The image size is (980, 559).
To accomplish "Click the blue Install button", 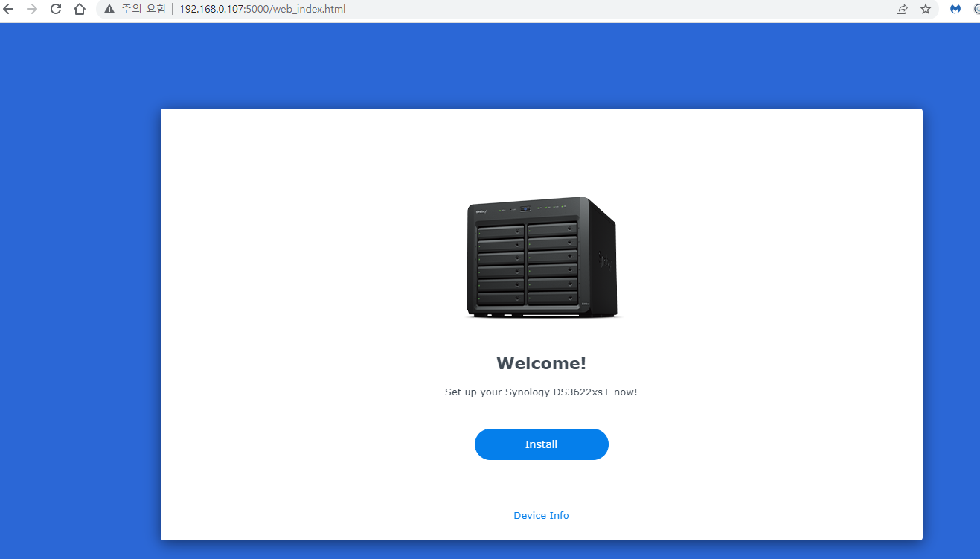I will click(x=542, y=444).
